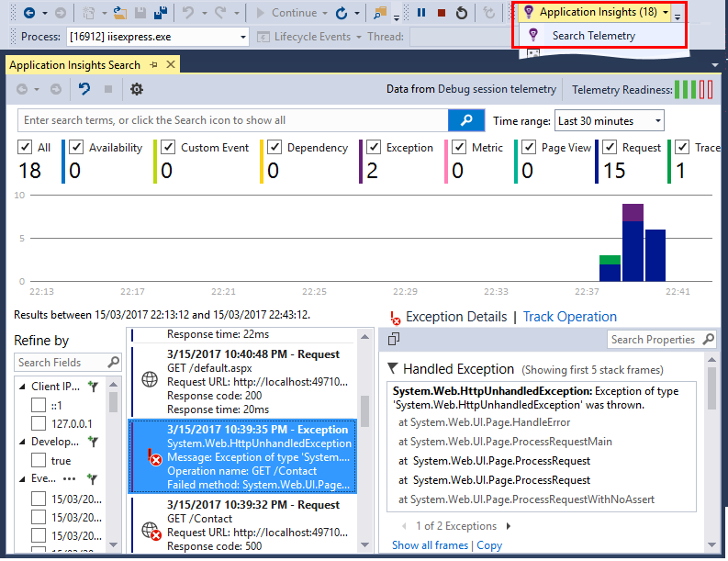Uncheck the Custom Event checkbox
728x561 pixels.
pos(168,147)
